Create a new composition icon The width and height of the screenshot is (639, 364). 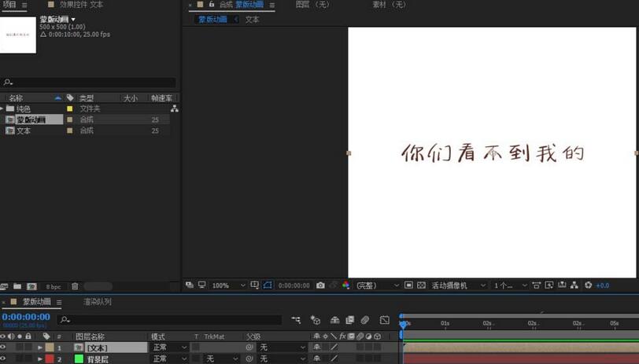(31, 286)
